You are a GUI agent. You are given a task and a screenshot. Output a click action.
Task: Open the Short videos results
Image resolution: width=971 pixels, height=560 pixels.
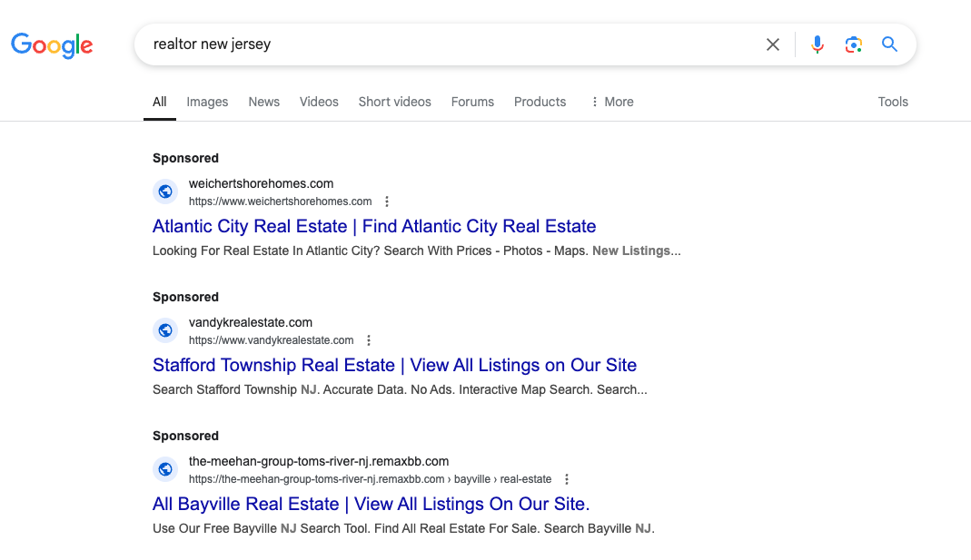click(x=394, y=102)
